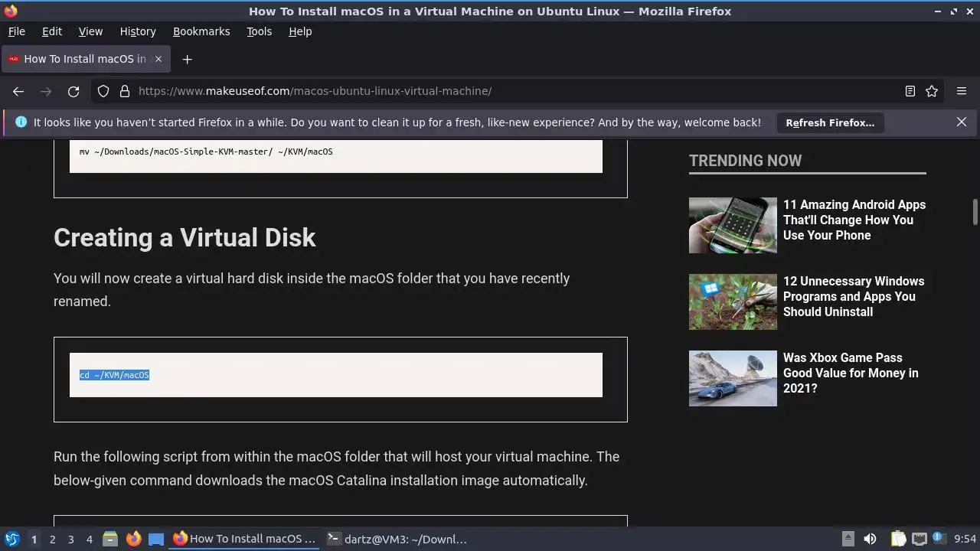Maximize the Firefox window
The image size is (980, 551).
click(x=954, y=11)
